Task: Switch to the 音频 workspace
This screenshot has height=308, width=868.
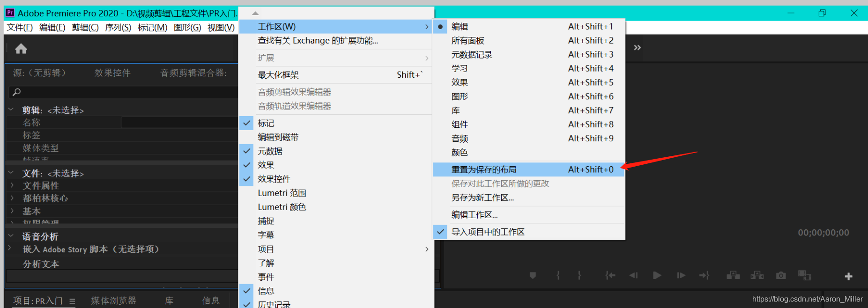Action: point(529,139)
